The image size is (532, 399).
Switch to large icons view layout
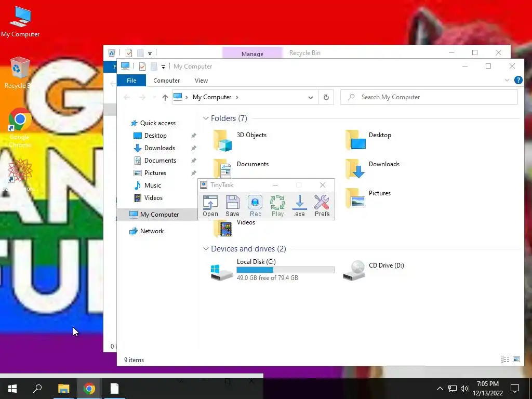click(516, 360)
